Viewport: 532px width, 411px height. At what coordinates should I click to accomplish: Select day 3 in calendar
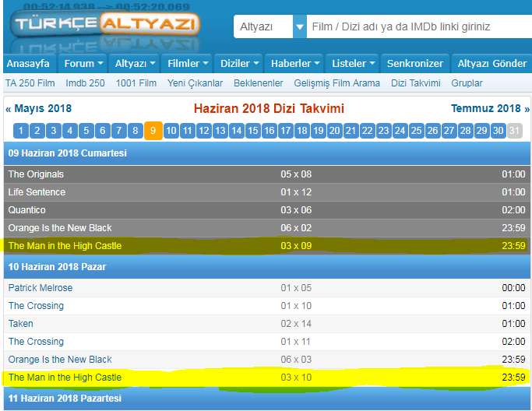coord(54,131)
